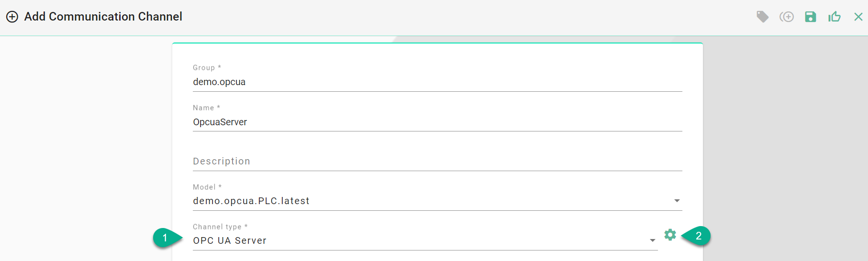
Task: Focus the Name field containing OpcuaServer
Action: point(437,122)
